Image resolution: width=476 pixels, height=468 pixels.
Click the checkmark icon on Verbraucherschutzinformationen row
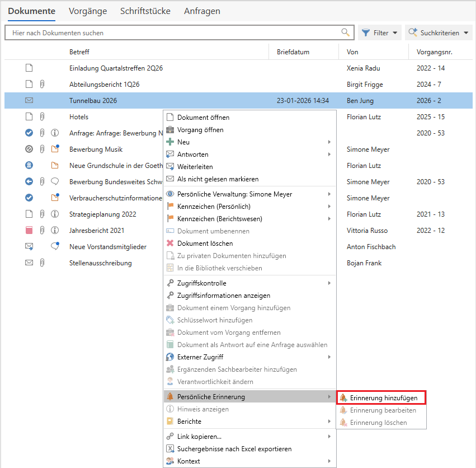(29, 198)
